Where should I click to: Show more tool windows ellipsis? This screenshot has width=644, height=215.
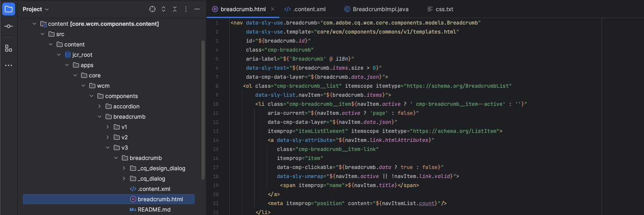9,65
